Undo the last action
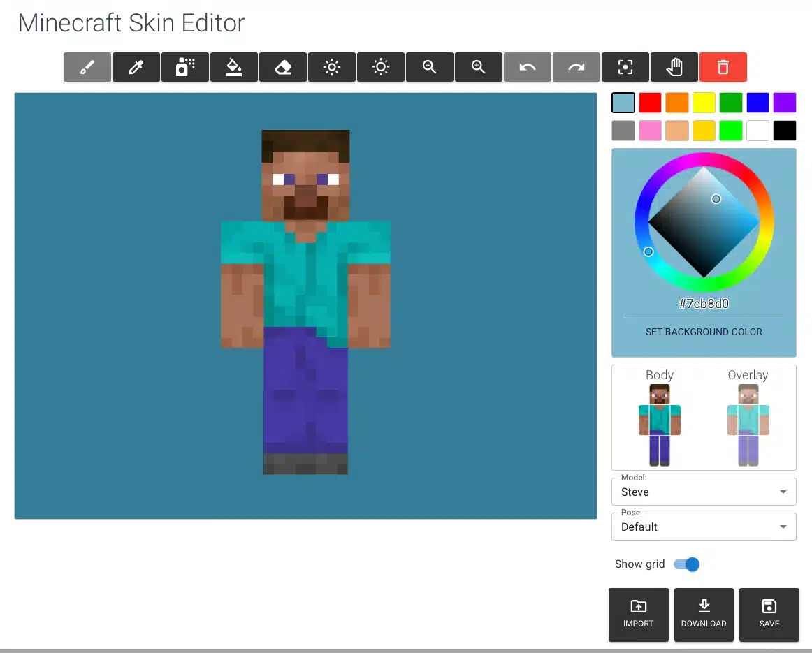The width and height of the screenshot is (812, 653). click(x=528, y=67)
